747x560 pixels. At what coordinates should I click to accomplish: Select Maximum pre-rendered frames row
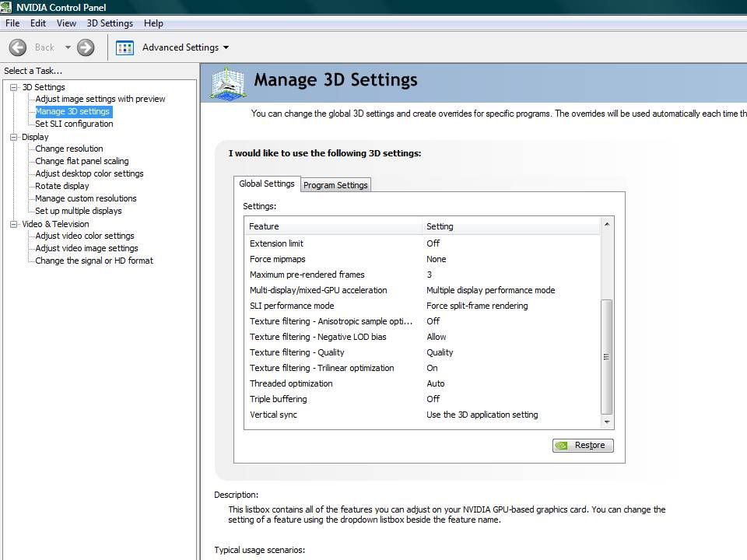click(x=422, y=275)
